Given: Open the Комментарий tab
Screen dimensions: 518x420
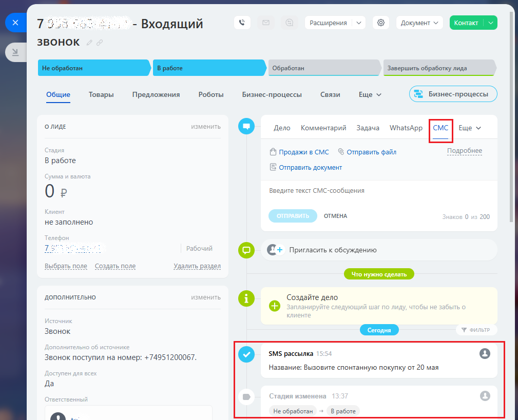Looking at the screenshot, I should 323,128.
